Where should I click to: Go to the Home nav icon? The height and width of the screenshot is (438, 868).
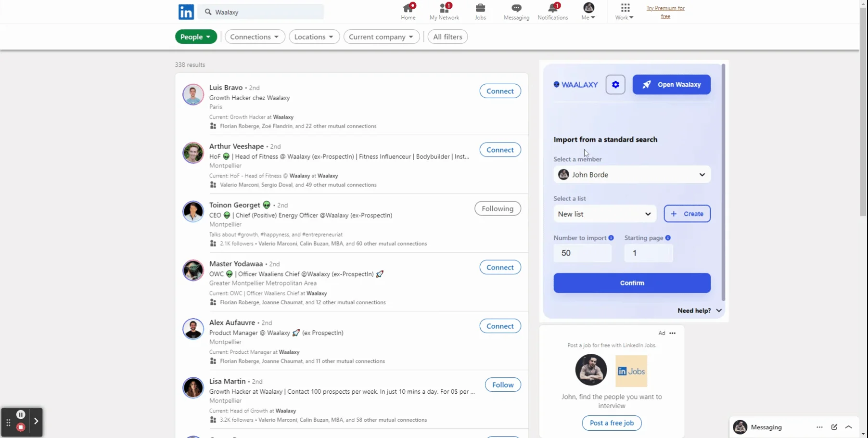click(408, 12)
